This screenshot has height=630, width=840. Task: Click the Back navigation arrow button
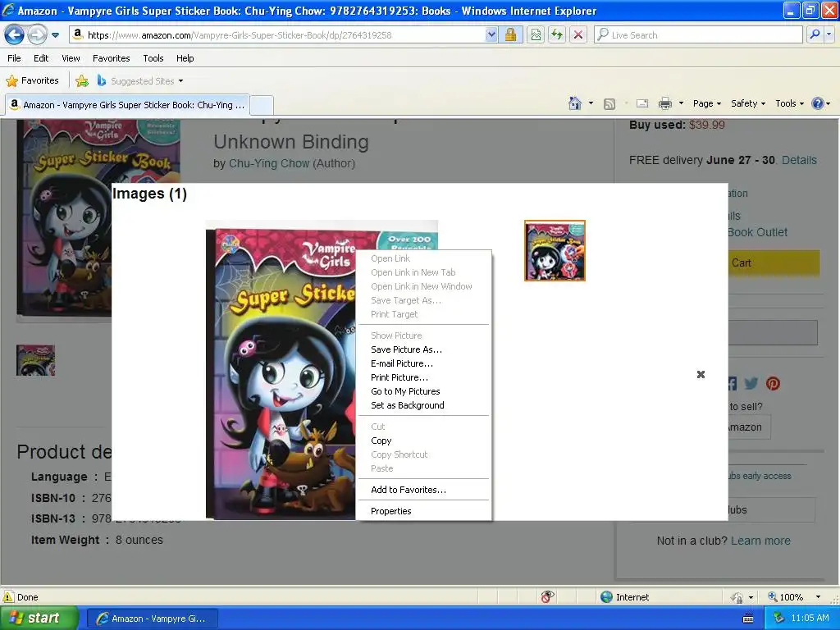(x=14, y=35)
